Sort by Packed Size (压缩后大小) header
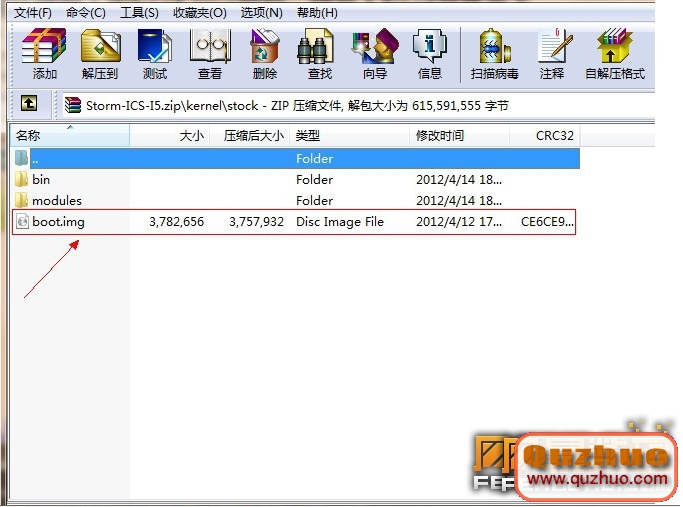 pyautogui.click(x=250, y=135)
